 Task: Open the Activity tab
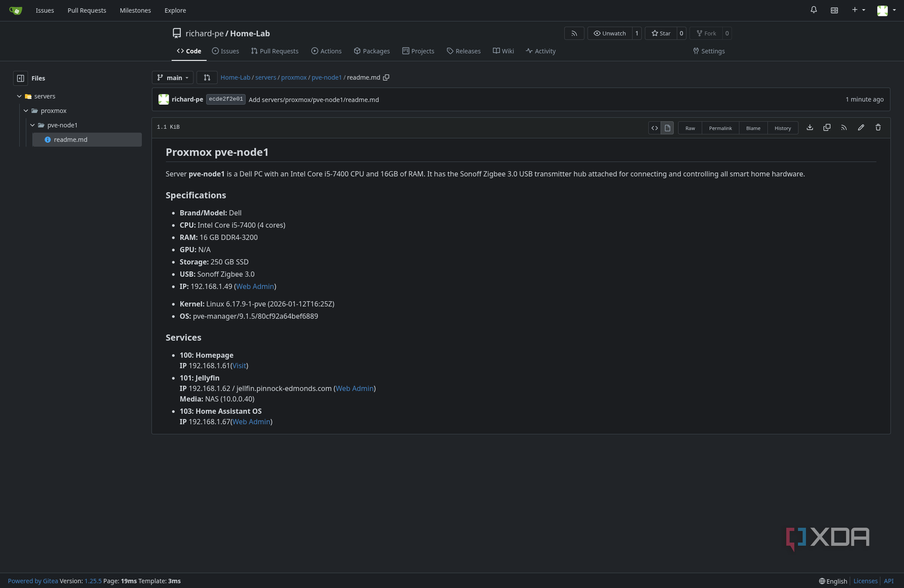click(x=541, y=51)
